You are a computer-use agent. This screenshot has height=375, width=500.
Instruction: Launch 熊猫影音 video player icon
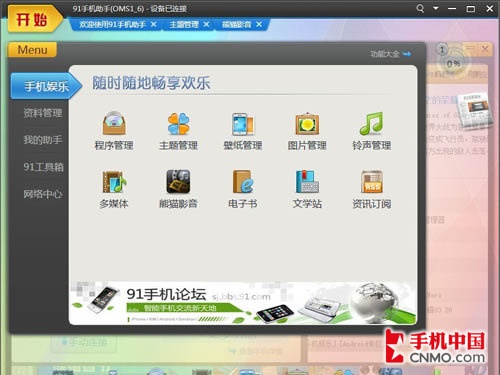click(x=178, y=182)
